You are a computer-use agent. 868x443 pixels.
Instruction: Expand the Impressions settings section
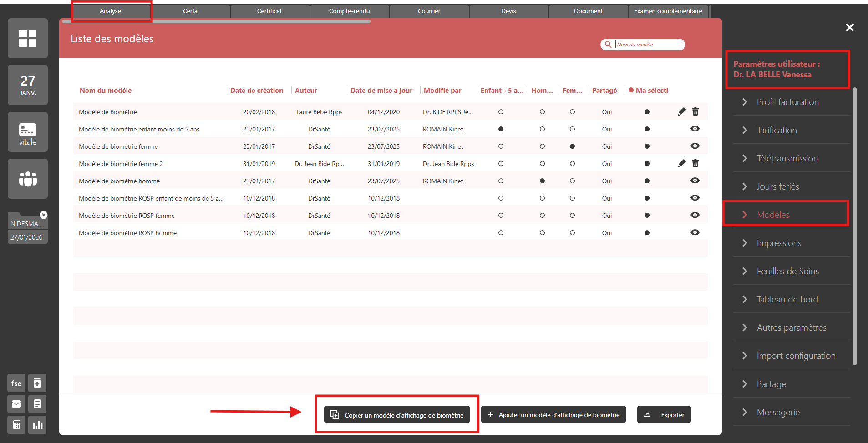tap(779, 243)
